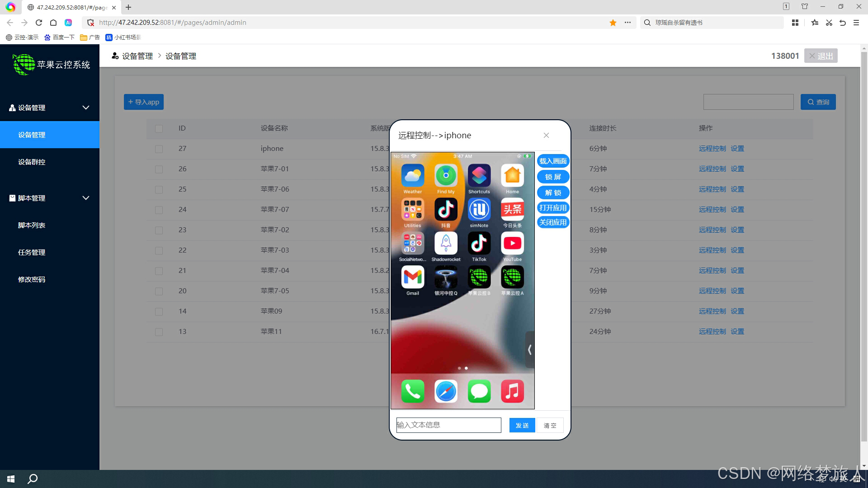Open the YouTube app on phone screen
Image resolution: width=868 pixels, height=488 pixels.
click(x=512, y=244)
